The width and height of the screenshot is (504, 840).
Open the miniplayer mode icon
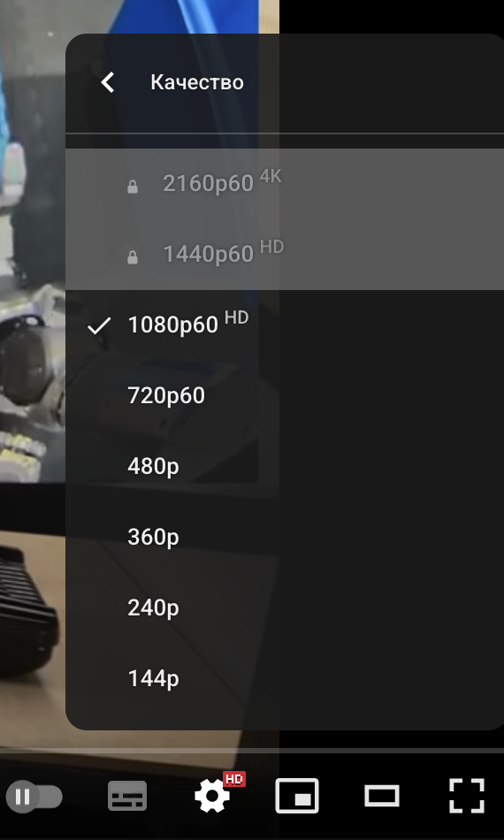click(x=297, y=796)
